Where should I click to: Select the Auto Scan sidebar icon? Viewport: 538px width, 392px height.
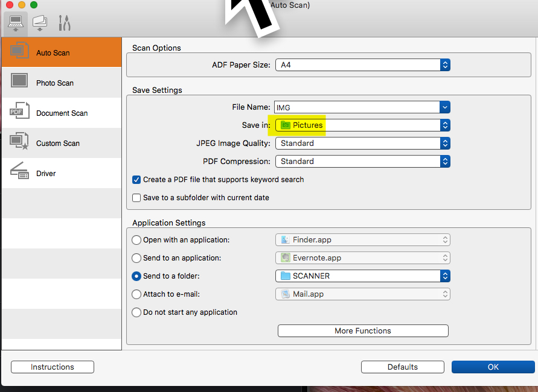click(19, 52)
